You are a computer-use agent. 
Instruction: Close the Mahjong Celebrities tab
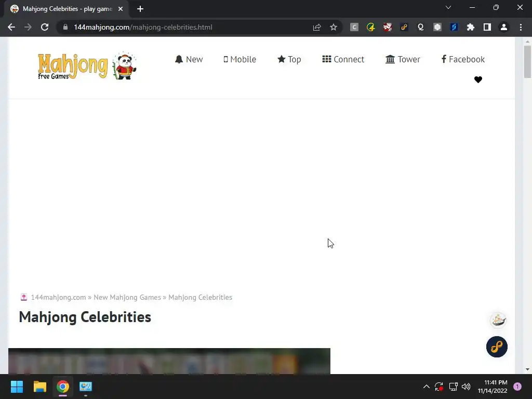point(121,9)
